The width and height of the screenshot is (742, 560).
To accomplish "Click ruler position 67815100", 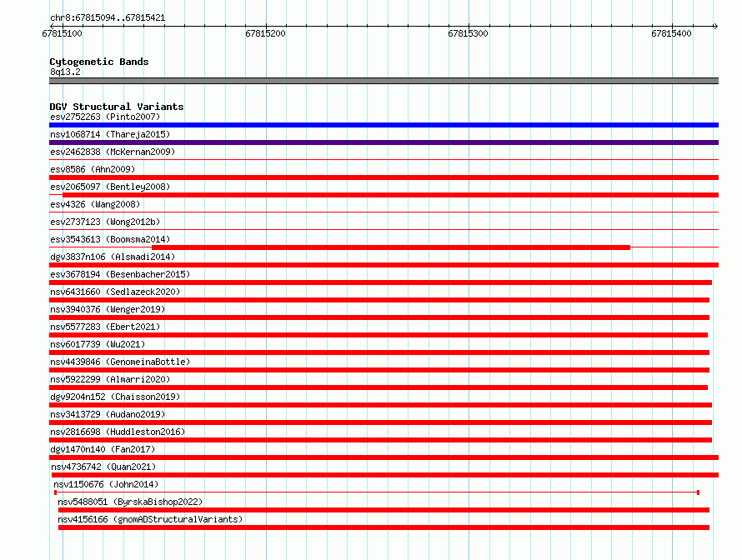I will (62, 33).
